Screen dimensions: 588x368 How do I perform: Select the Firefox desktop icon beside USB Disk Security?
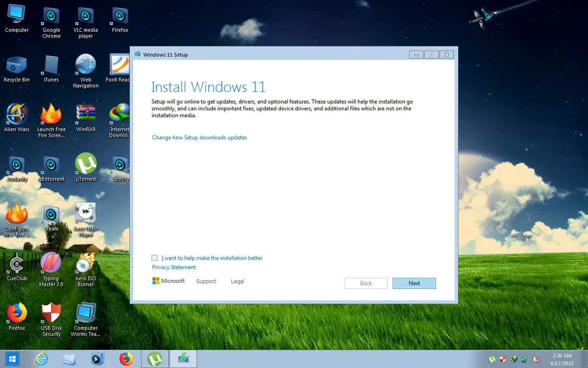(17, 316)
